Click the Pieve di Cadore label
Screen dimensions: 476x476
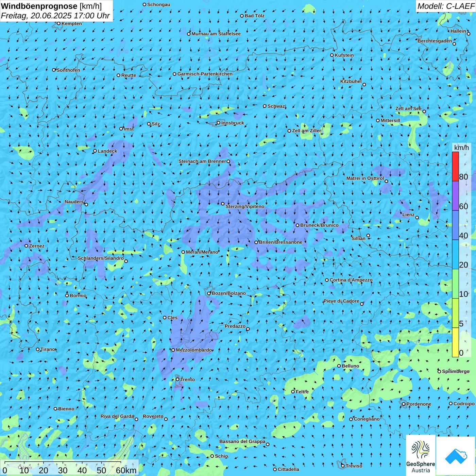coord(341,301)
